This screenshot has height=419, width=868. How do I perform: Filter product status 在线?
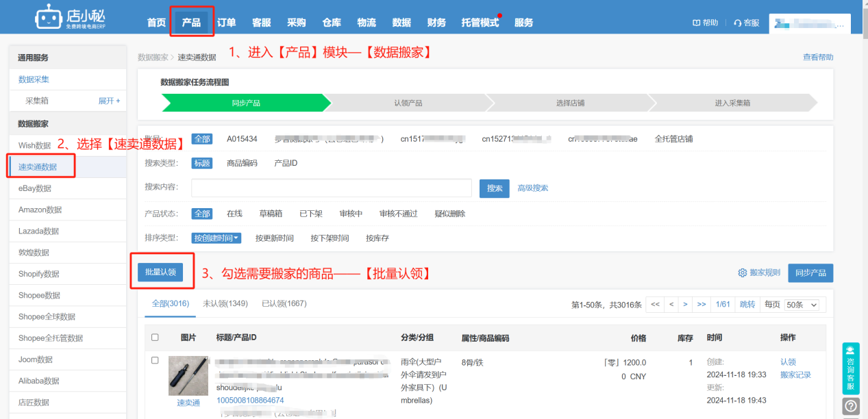click(234, 214)
